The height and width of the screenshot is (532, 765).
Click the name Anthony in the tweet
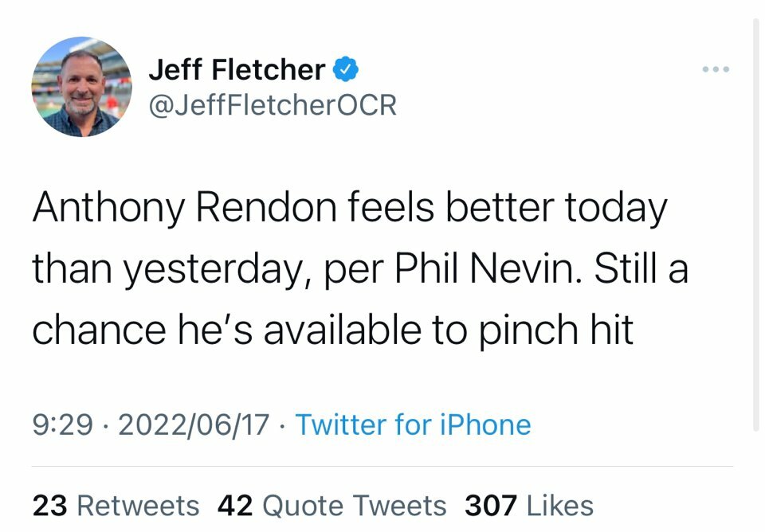click(109, 209)
